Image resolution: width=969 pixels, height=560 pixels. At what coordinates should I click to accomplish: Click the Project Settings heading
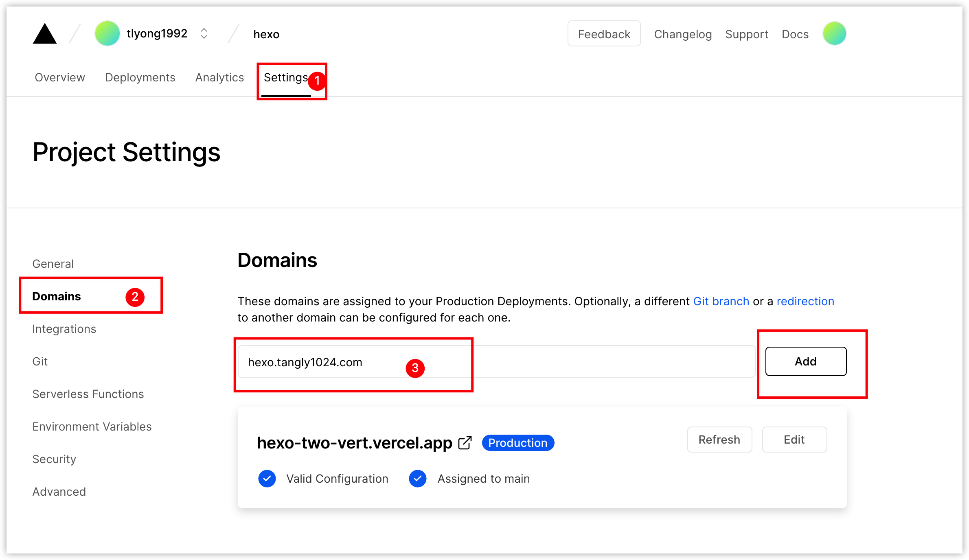(127, 152)
